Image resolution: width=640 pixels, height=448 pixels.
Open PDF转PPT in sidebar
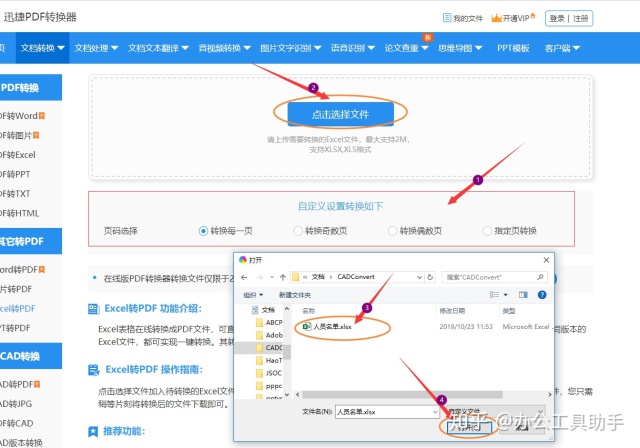[15, 175]
